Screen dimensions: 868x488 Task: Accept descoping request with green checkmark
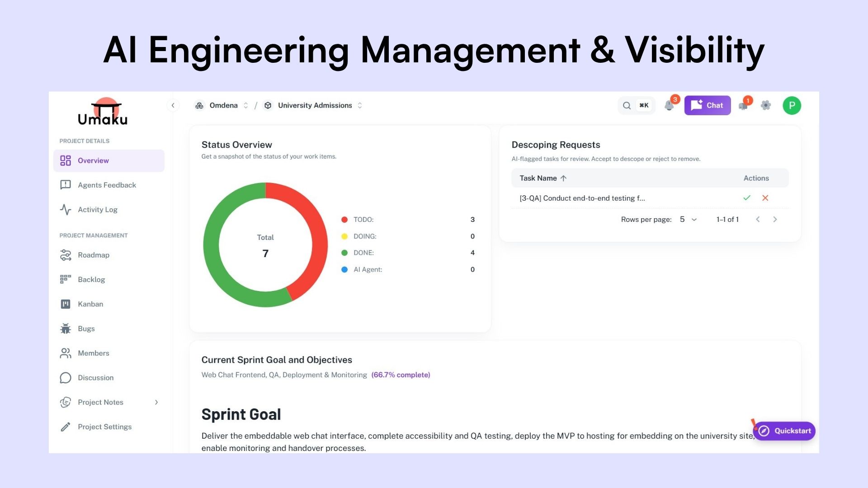tap(747, 198)
